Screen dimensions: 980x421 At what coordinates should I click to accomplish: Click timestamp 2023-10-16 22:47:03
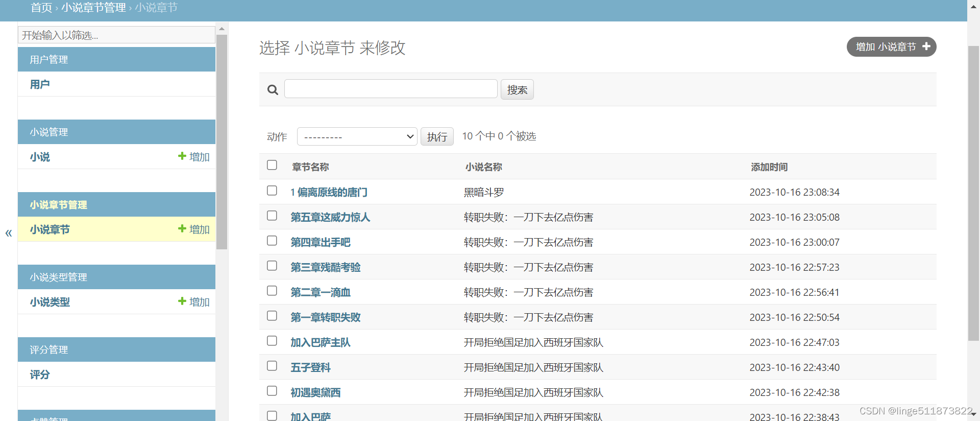point(794,342)
